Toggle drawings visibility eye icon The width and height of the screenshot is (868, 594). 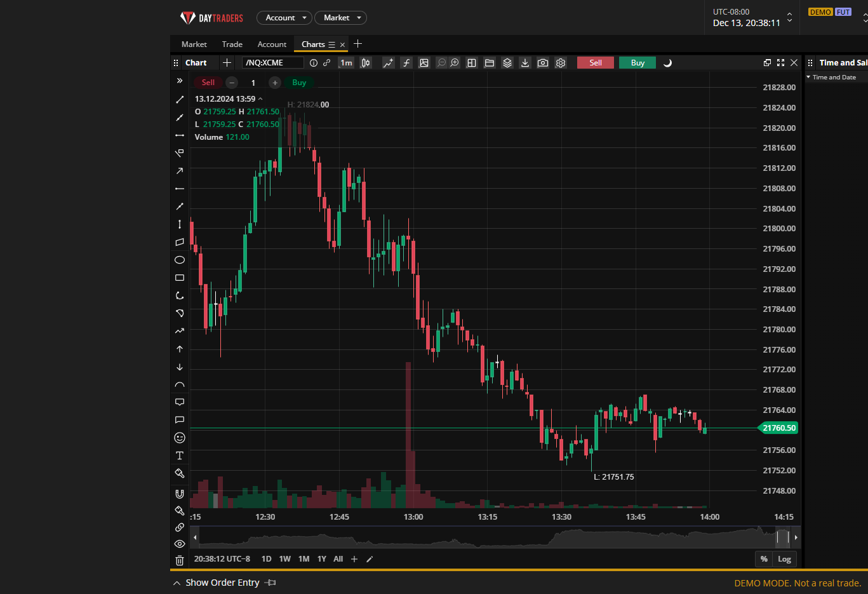click(x=180, y=544)
